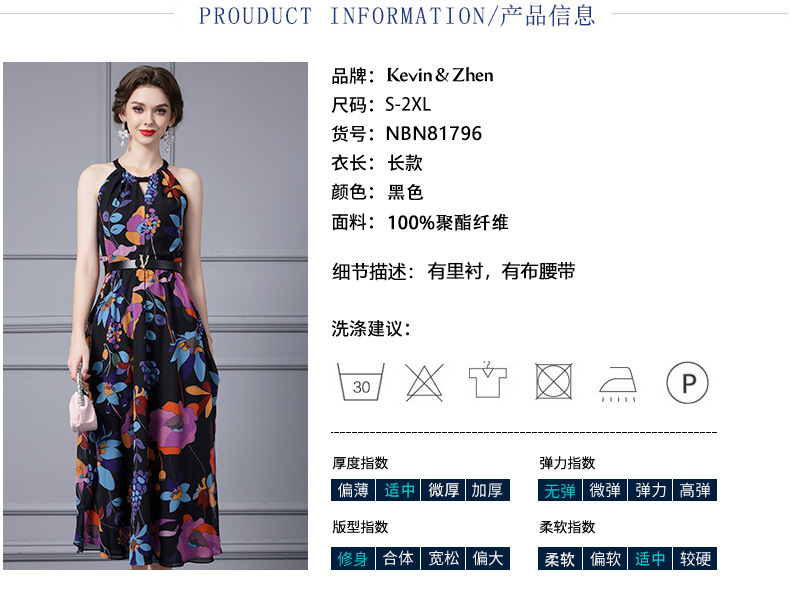
Task: Click the product code NBN81796
Action: (x=433, y=134)
